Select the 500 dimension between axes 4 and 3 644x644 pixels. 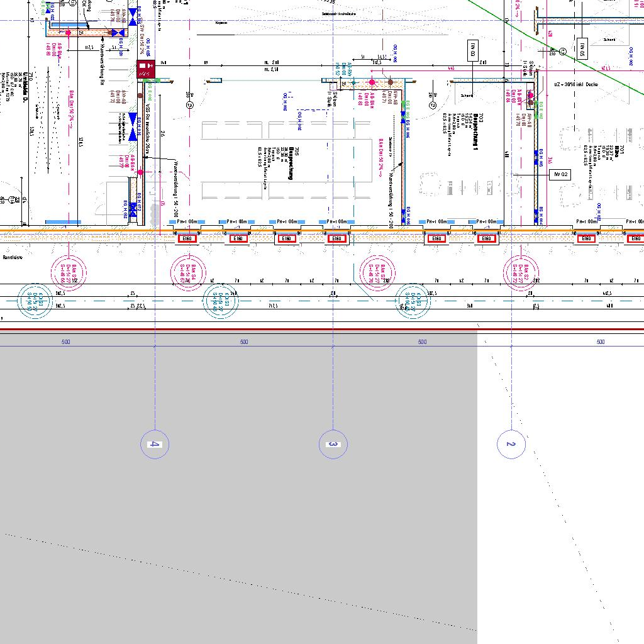244,341
